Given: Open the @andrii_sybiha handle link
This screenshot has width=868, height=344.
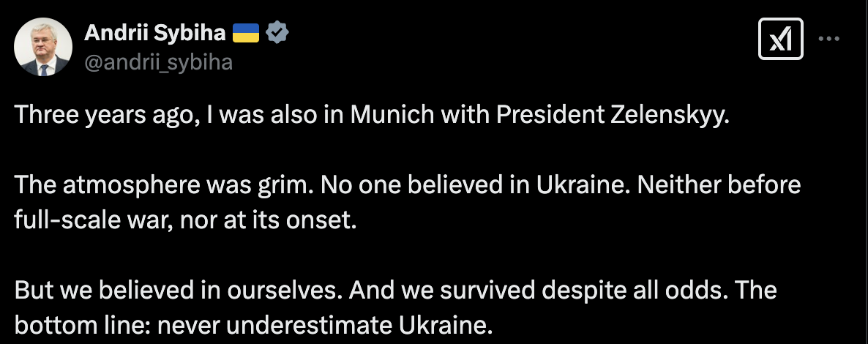Looking at the screenshot, I should 159,63.
